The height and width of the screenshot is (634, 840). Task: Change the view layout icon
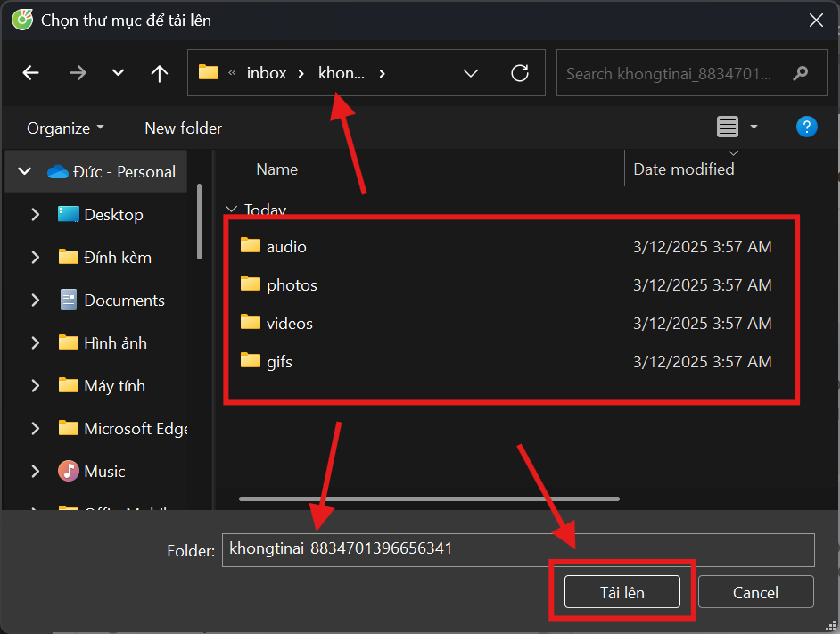point(728,127)
